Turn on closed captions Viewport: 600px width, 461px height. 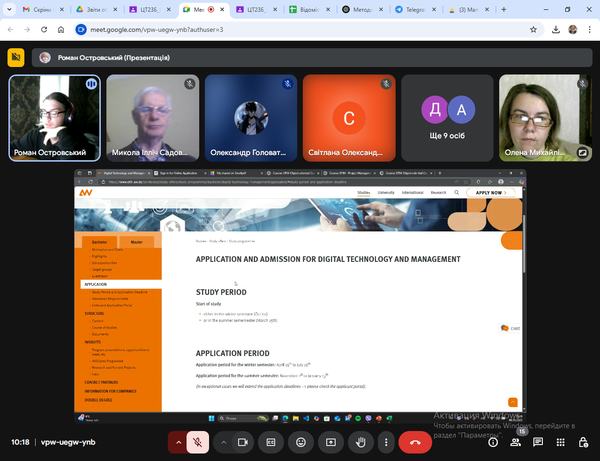[270, 441]
